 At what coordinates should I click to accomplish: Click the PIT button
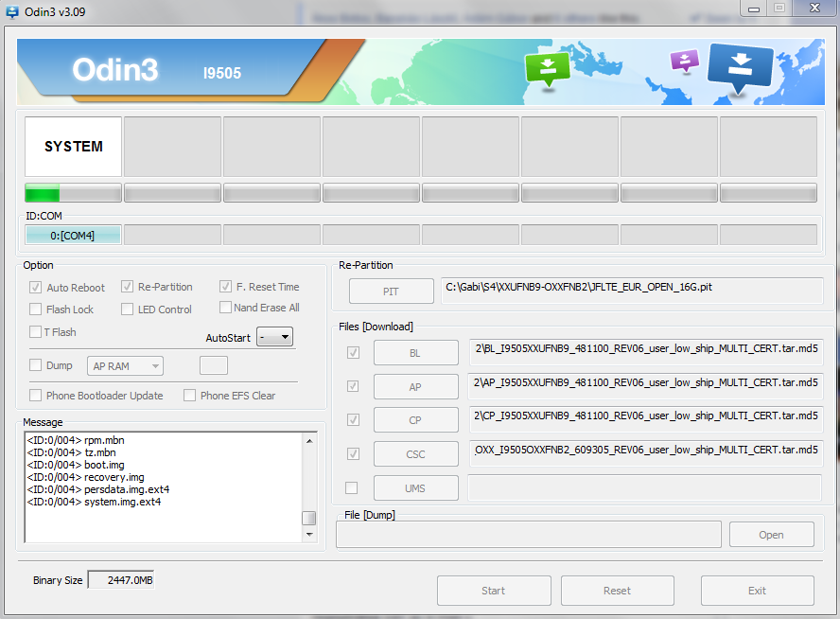coord(391,291)
